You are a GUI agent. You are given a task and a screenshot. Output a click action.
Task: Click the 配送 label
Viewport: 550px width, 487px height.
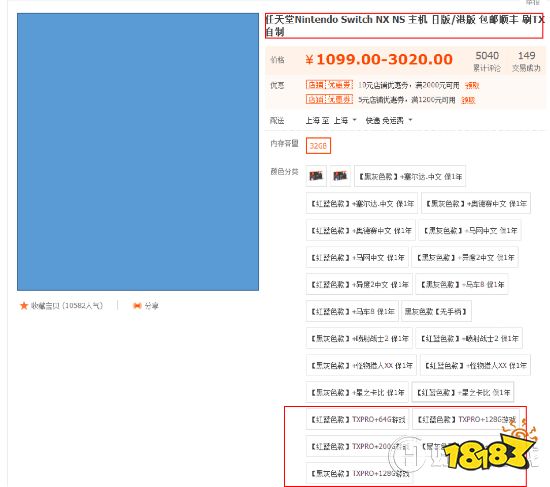point(277,121)
